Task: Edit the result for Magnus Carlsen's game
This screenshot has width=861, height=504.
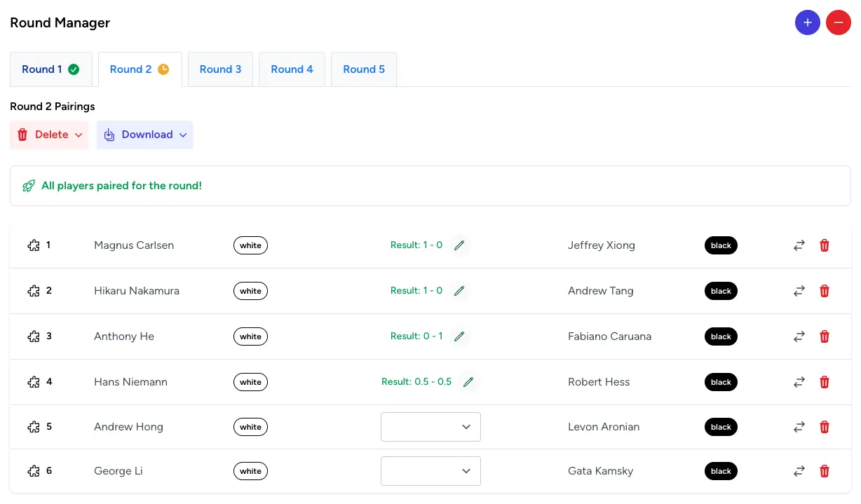Action: (x=459, y=245)
